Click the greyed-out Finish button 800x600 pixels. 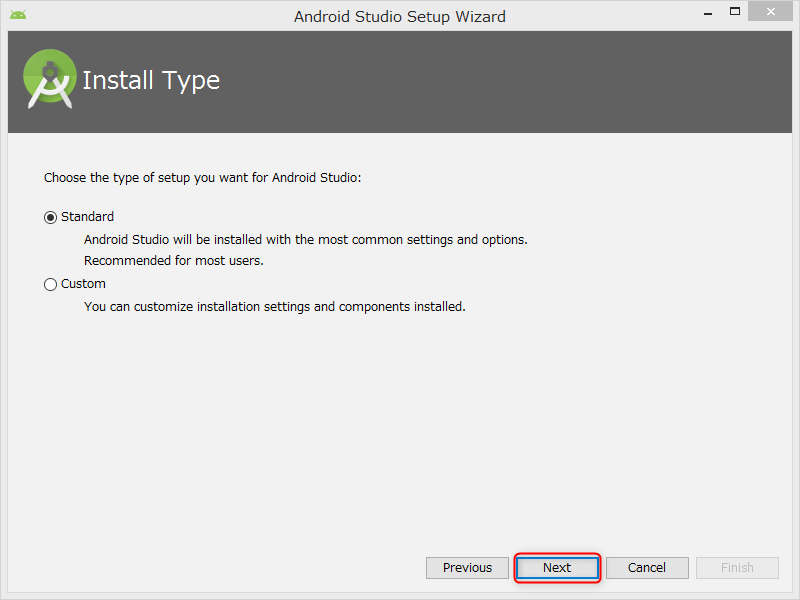pyautogui.click(x=737, y=568)
